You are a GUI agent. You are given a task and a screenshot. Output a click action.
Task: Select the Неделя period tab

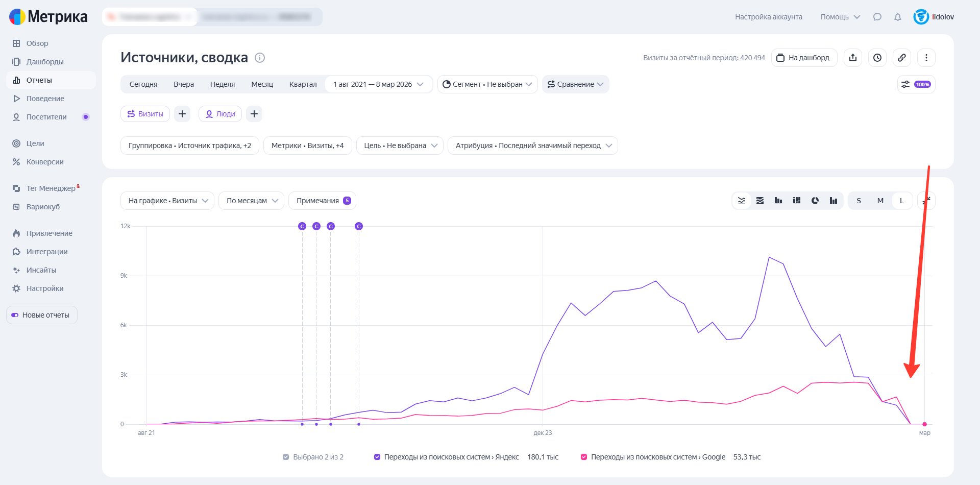pyautogui.click(x=223, y=84)
